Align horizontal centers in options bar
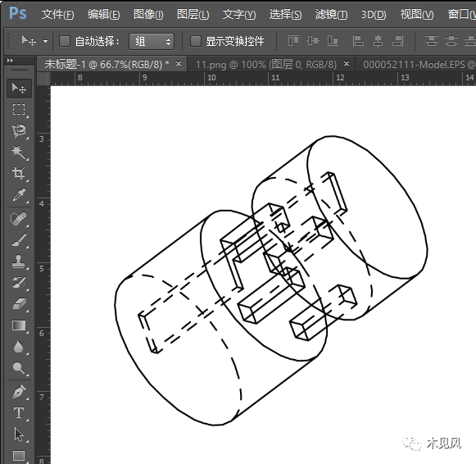The image size is (476, 464). [378, 41]
